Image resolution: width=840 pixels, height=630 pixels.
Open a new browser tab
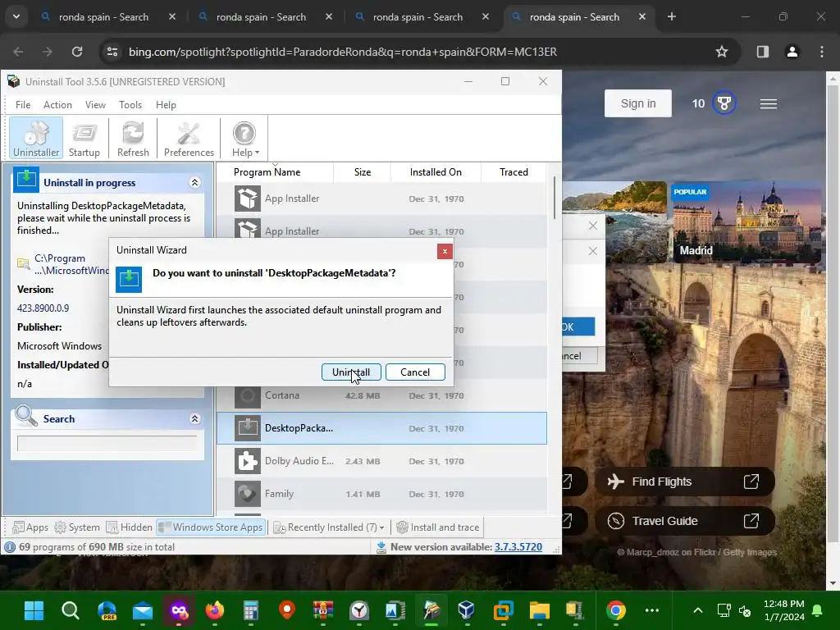(672, 16)
